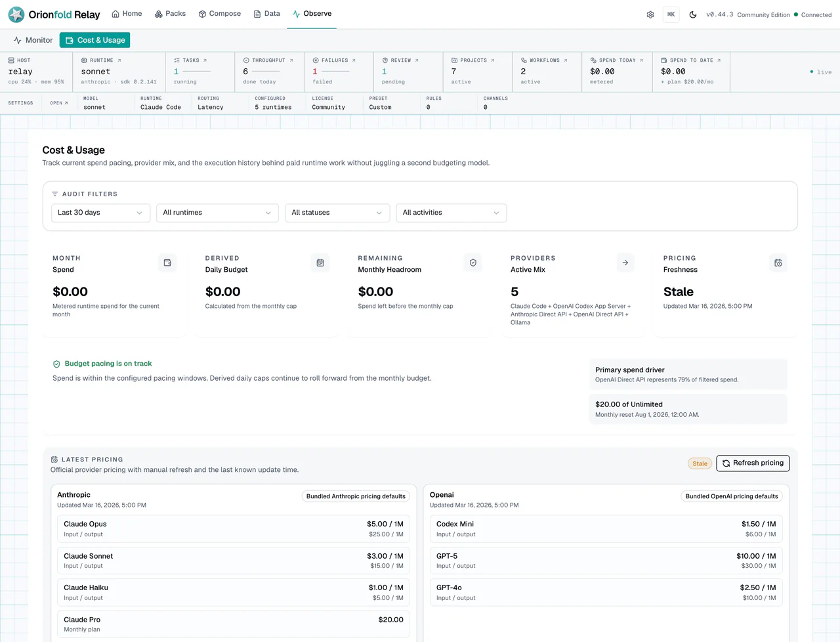Open the Workflows stat card
The height and width of the screenshot is (642, 840).
(x=547, y=72)
